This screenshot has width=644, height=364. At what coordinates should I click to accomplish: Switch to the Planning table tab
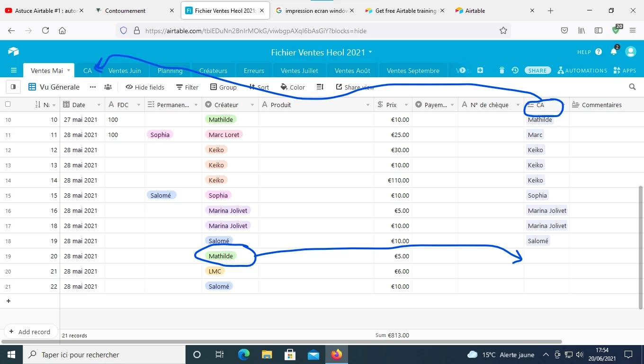point(170,71)
